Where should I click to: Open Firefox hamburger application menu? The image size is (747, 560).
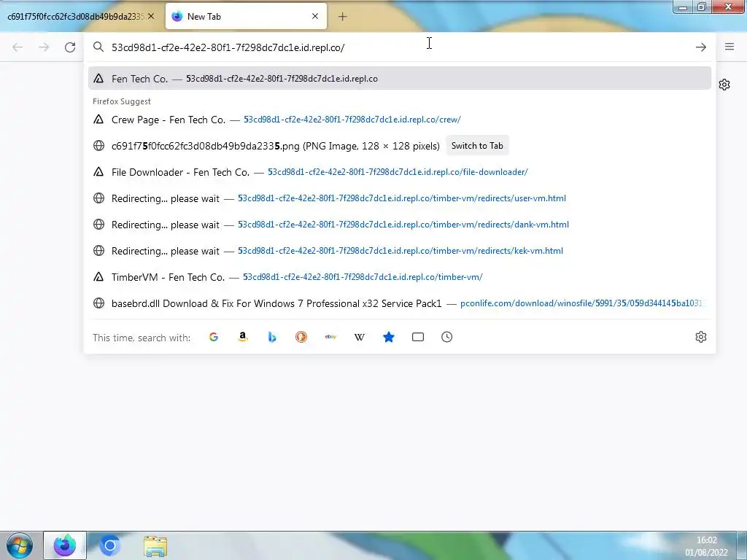729,47
